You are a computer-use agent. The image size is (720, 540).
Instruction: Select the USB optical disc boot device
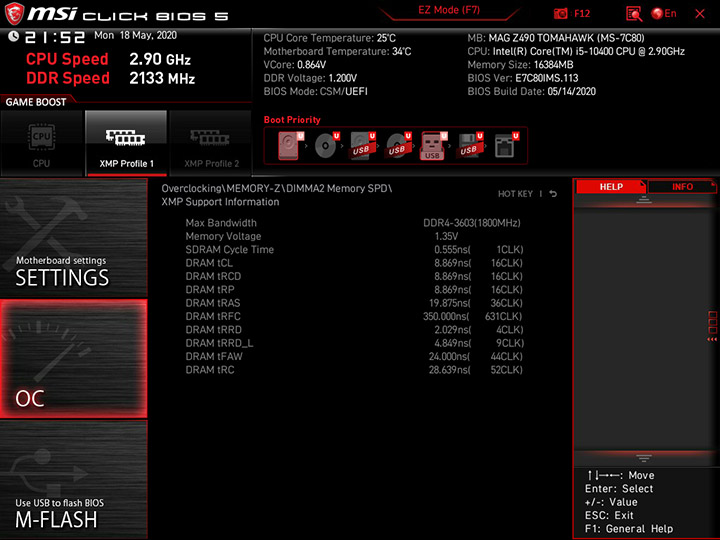pos(398,146)
